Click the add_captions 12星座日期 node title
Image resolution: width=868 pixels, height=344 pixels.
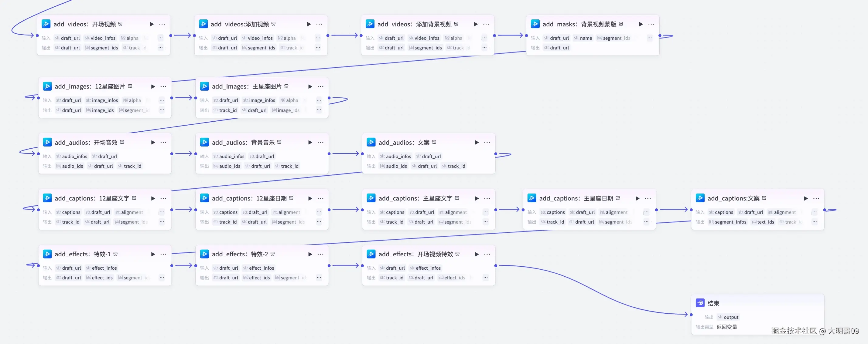(x=249, y=198)
